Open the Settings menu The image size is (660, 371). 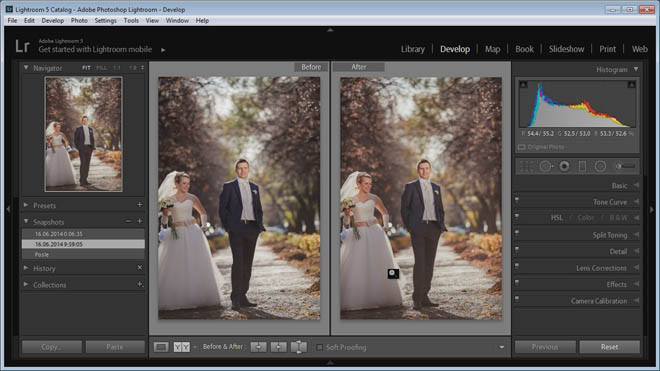coord(105,20)
